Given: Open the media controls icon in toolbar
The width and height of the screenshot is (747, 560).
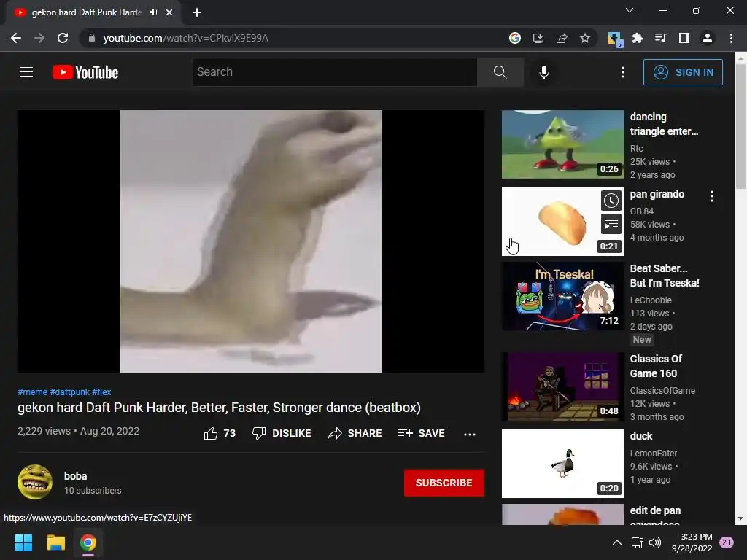Looking at the screenshot, I should click(x=661, y=38).
